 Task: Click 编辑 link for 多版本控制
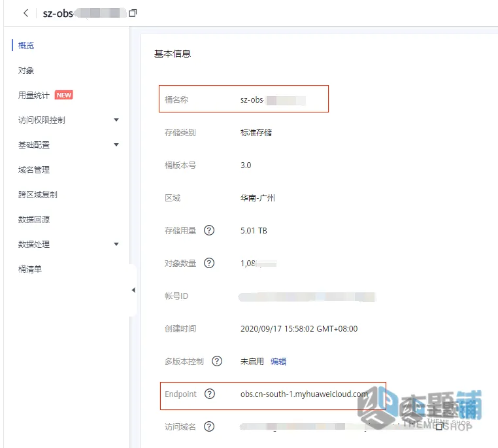[278, 361]
